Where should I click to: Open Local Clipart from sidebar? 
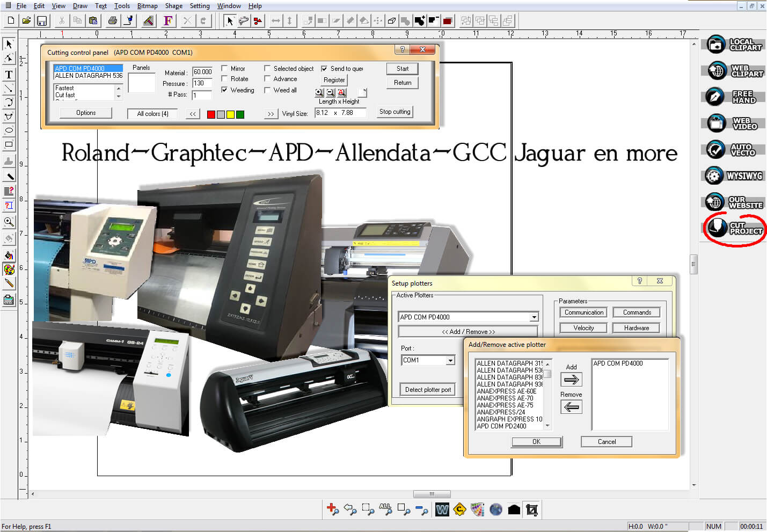(733, 45)
